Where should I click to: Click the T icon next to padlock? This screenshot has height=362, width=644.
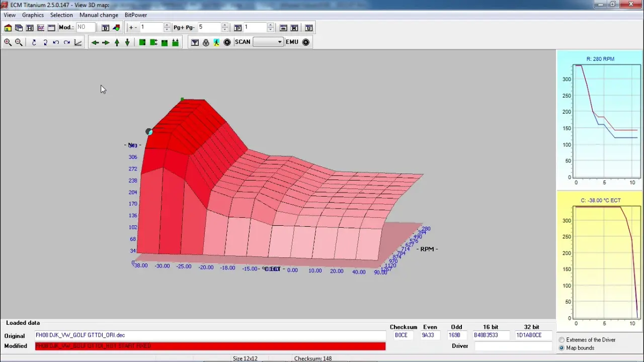195,42
